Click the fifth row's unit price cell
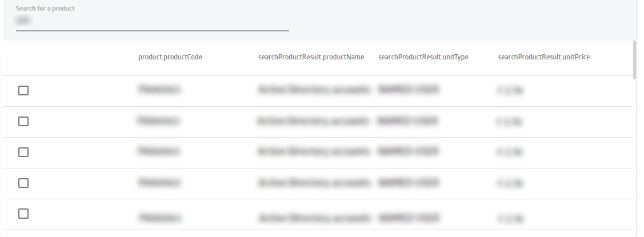 [510, 218]
